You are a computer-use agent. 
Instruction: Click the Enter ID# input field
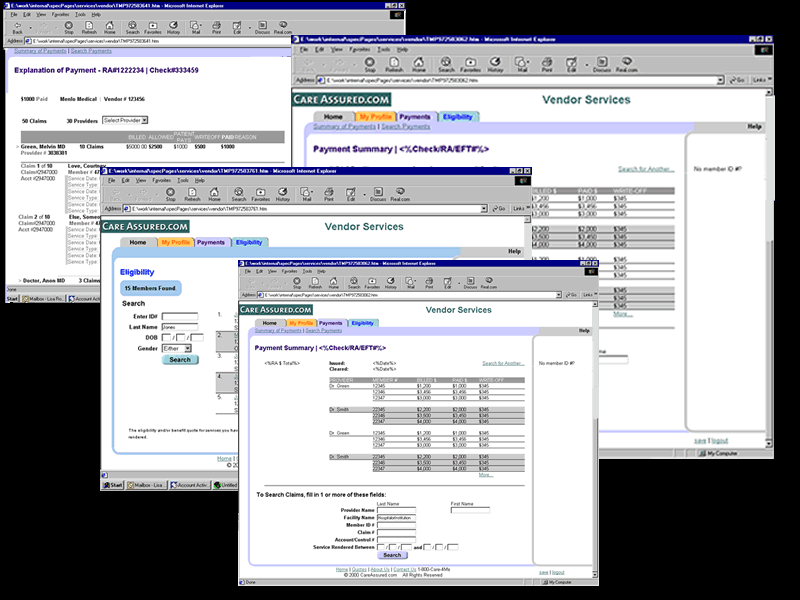(180, 316)
